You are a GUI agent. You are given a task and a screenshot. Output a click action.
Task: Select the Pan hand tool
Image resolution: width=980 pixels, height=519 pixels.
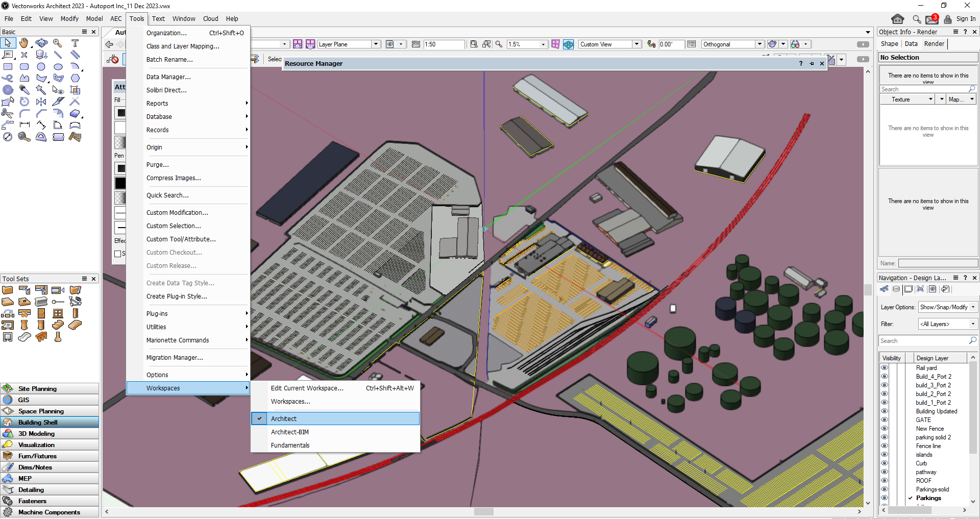pos(24,43)
